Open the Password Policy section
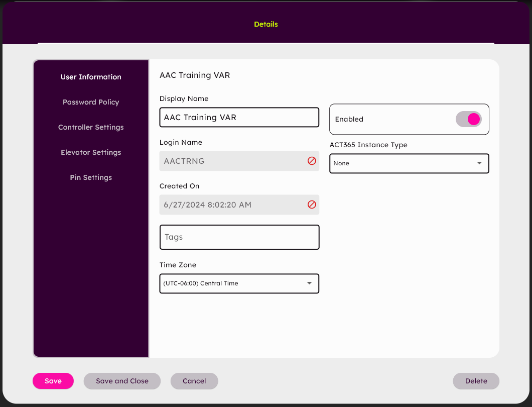 coord(91,102)
